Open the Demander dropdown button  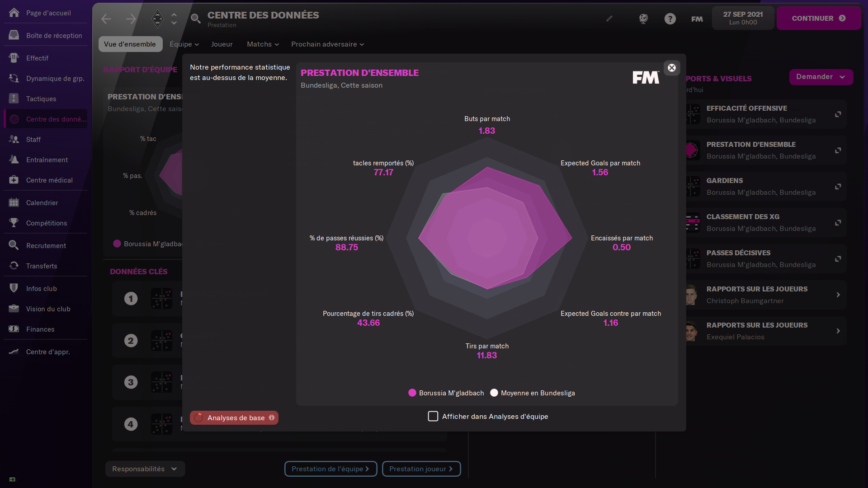point(821,77)
